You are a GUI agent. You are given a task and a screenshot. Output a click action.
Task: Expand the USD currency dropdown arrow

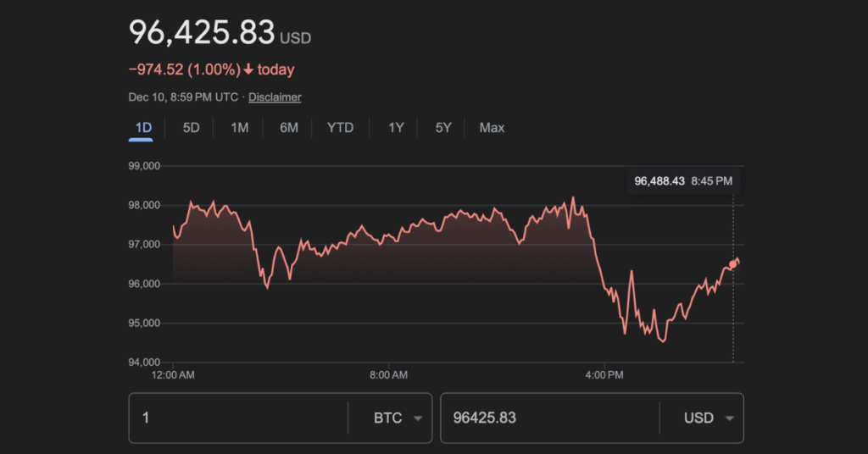[730, 418]
